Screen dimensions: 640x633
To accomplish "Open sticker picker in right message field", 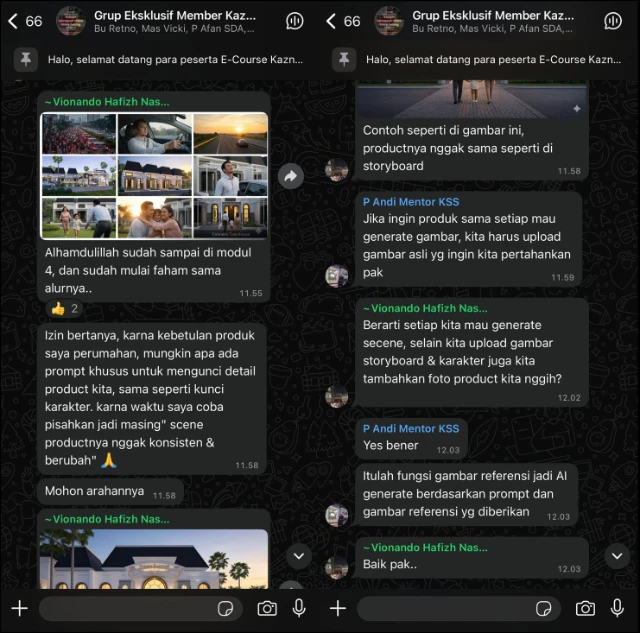I will 543,609.
